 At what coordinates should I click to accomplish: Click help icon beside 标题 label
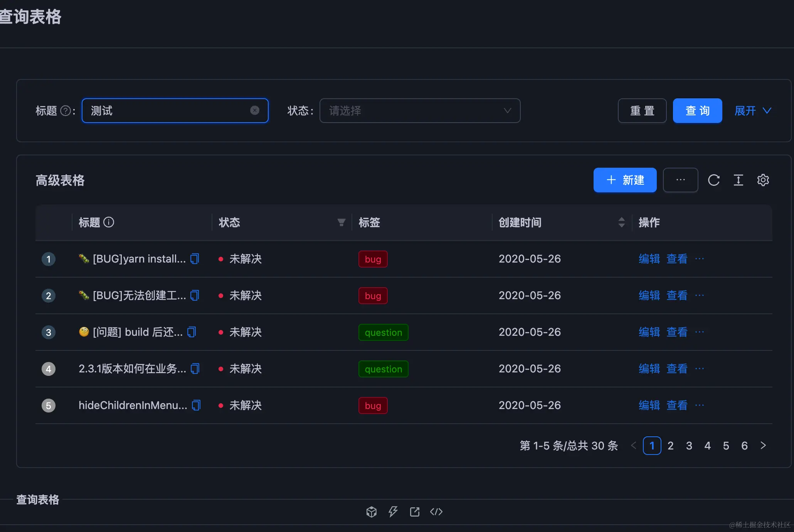click(x=66, y=111)
